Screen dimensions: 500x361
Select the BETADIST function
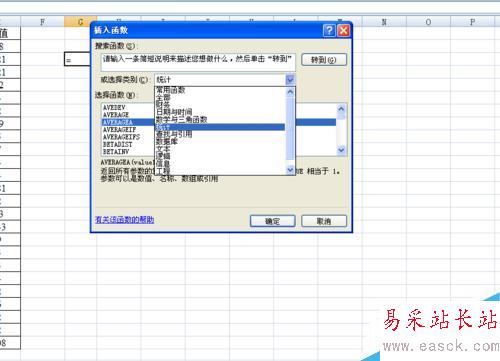click(x=118, y=144)
